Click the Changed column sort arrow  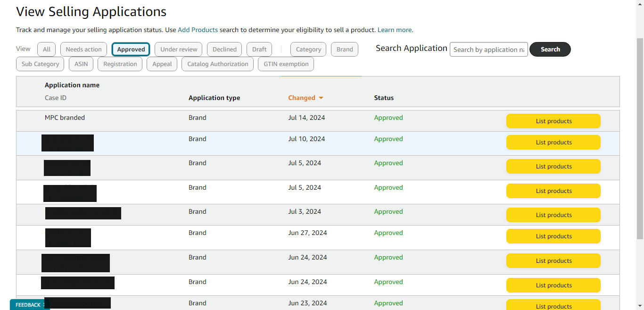coord(321,98)
